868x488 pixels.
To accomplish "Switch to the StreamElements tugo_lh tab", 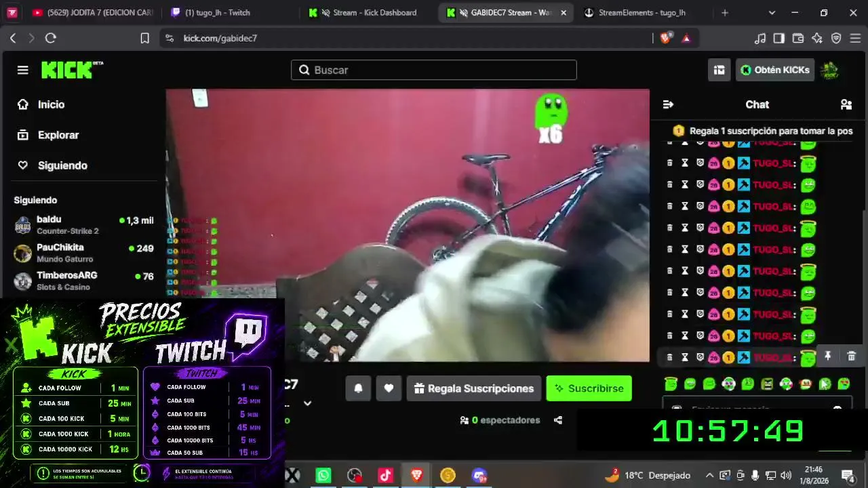I will (x=644, y=12).
